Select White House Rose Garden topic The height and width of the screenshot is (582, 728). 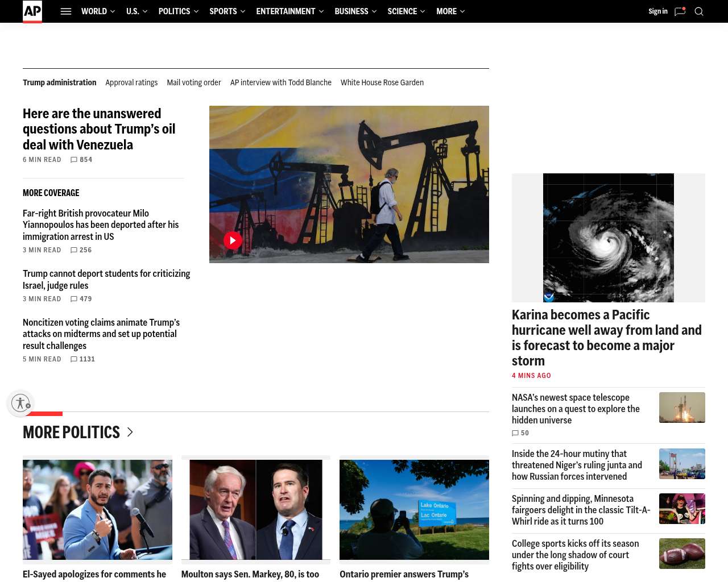[382, 82]
